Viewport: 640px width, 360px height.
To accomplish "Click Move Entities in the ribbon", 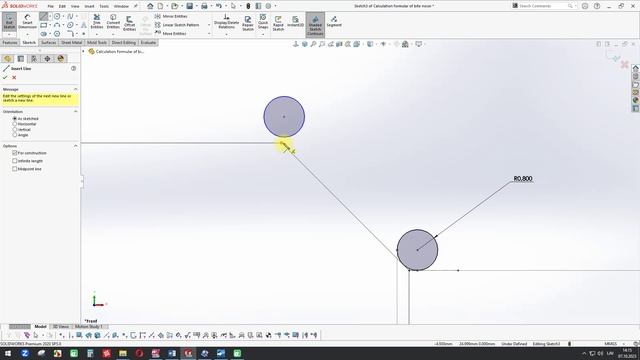I will [x=170, y=33].
